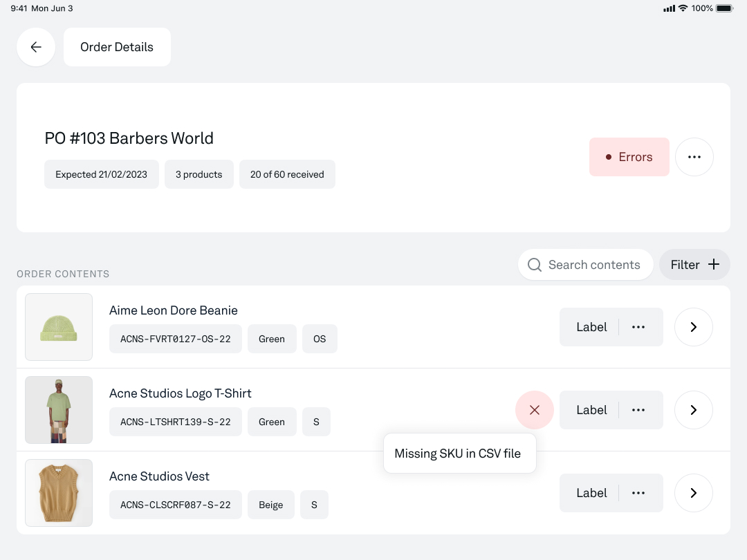Click the green beanie product thumbnail
This screenshot has width=747, height=560.
(59, 326)
